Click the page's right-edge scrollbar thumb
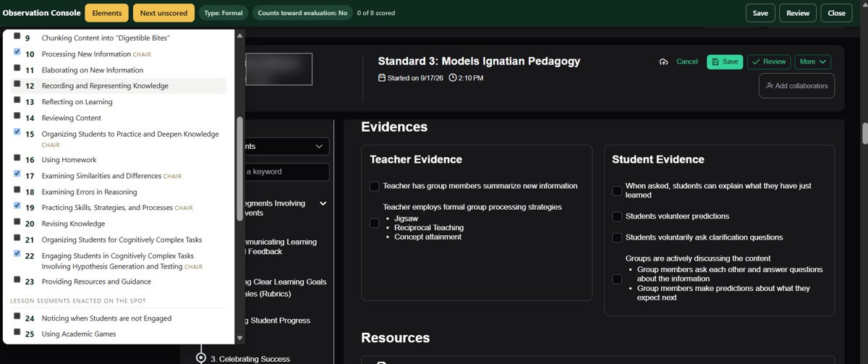This screenshot has height=364, width=868. click(864, 133)
